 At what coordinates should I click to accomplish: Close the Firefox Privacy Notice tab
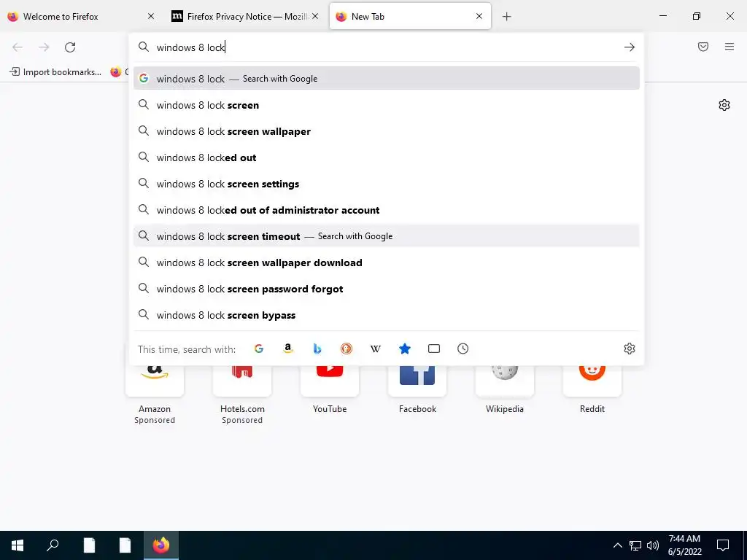coord(315,16)
